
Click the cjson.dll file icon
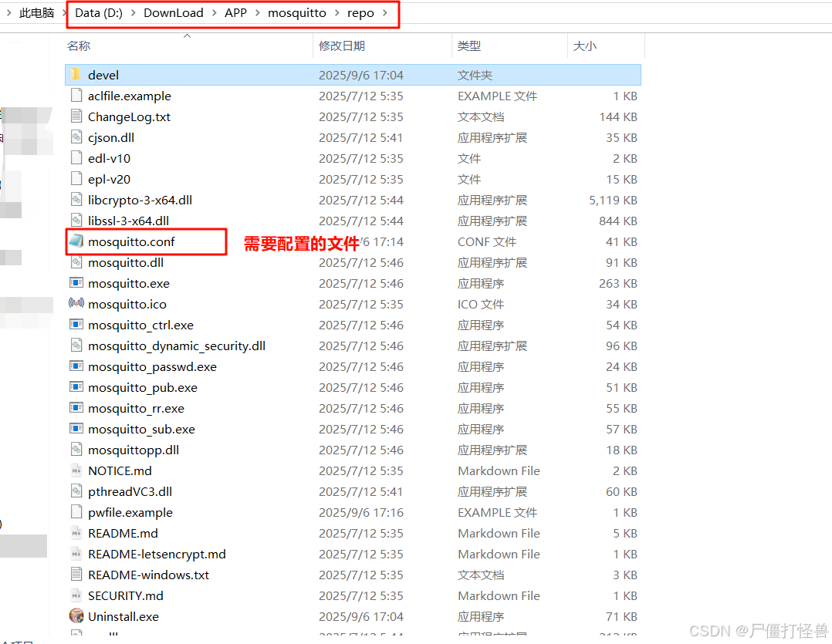pyautogui.click(x=76, y=137)
